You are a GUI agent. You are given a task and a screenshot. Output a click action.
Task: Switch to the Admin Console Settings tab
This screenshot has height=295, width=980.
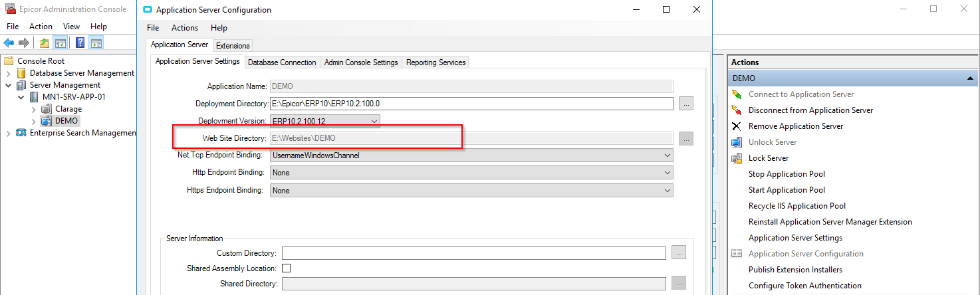(x=361, y=62)
